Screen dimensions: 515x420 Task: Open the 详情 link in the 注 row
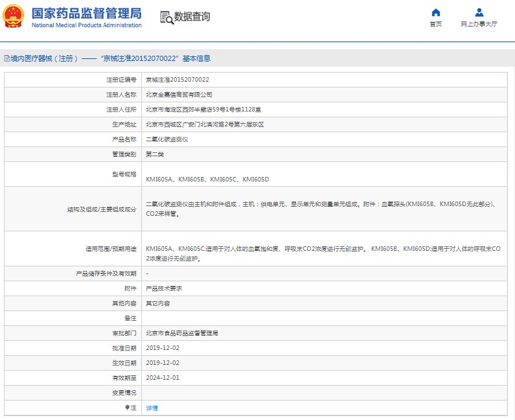[152, 408]
